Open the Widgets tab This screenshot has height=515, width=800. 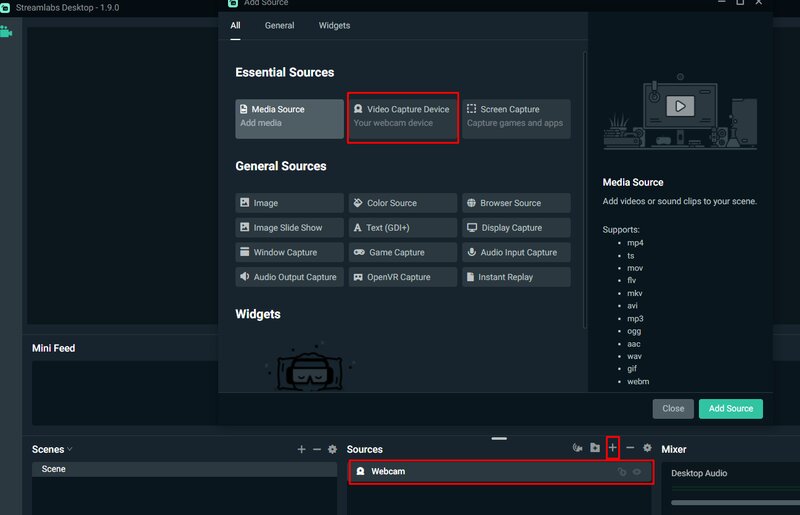tap(334, 26)
